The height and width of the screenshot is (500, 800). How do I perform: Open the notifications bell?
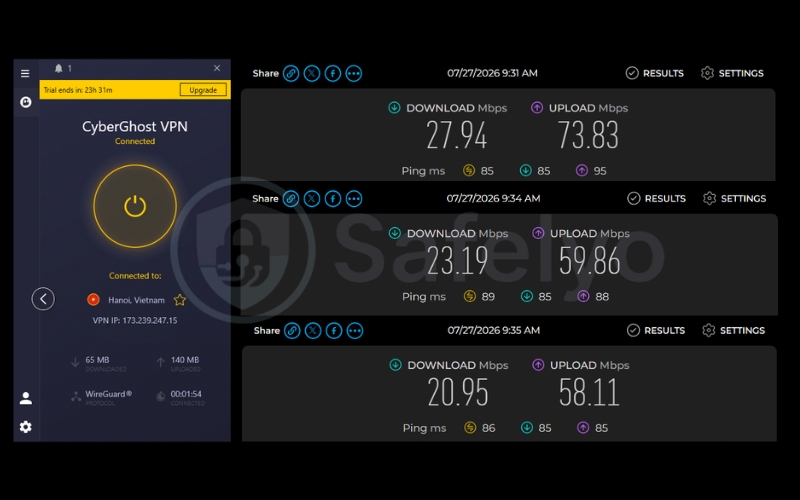pyautogui.click(x=59, y=68)
